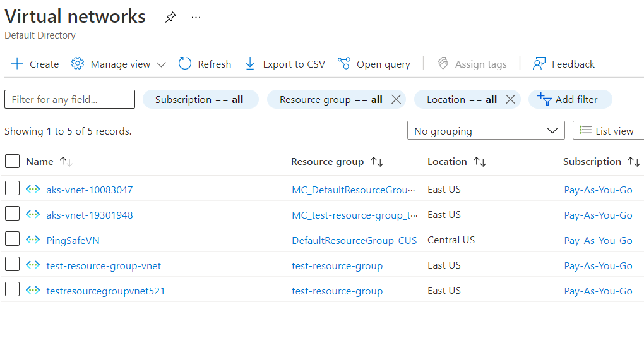Open the test-resource-group-vnet link
The width and height of the screenshot is (644, 352).
tap(104, 265)
